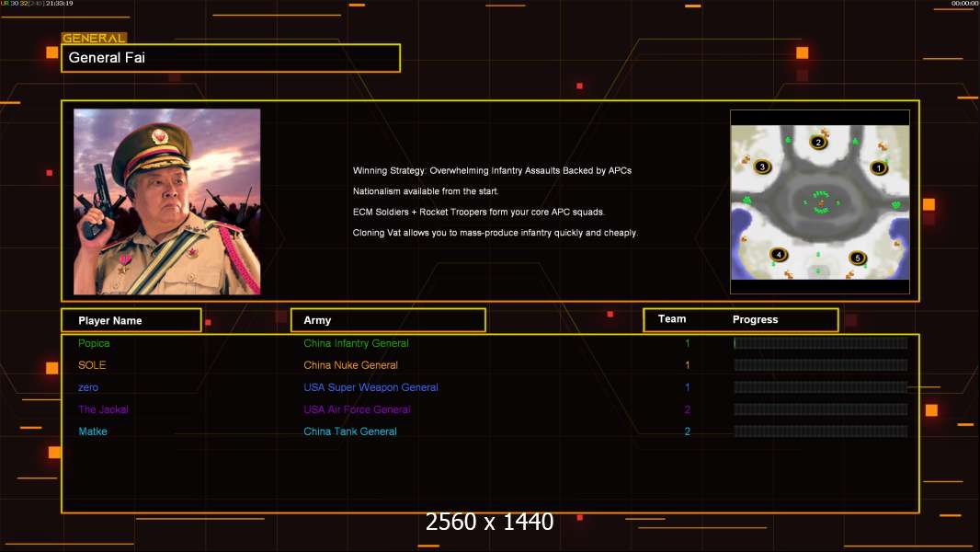Click start position marker 3 on minimap

(762, 167)
